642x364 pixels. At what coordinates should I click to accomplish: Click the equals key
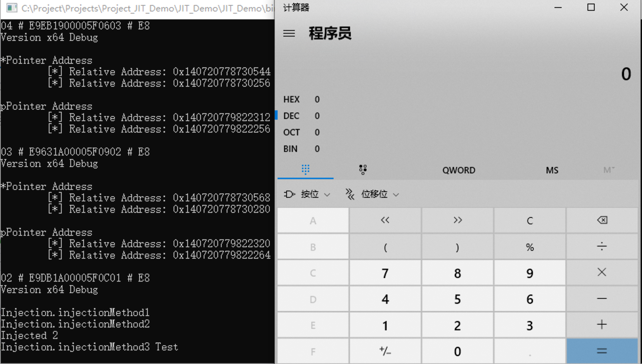click(602, 351)
